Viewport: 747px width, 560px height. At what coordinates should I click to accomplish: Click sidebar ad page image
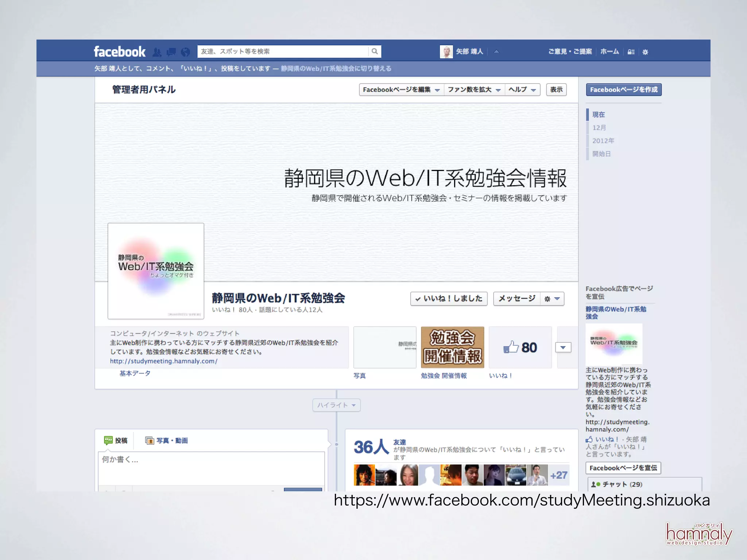click(614, 343)
